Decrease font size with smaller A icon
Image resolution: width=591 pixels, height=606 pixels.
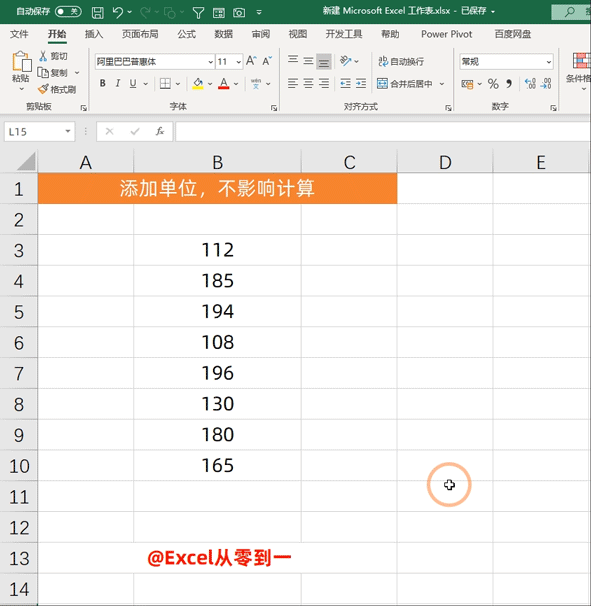tap(267, 61)
